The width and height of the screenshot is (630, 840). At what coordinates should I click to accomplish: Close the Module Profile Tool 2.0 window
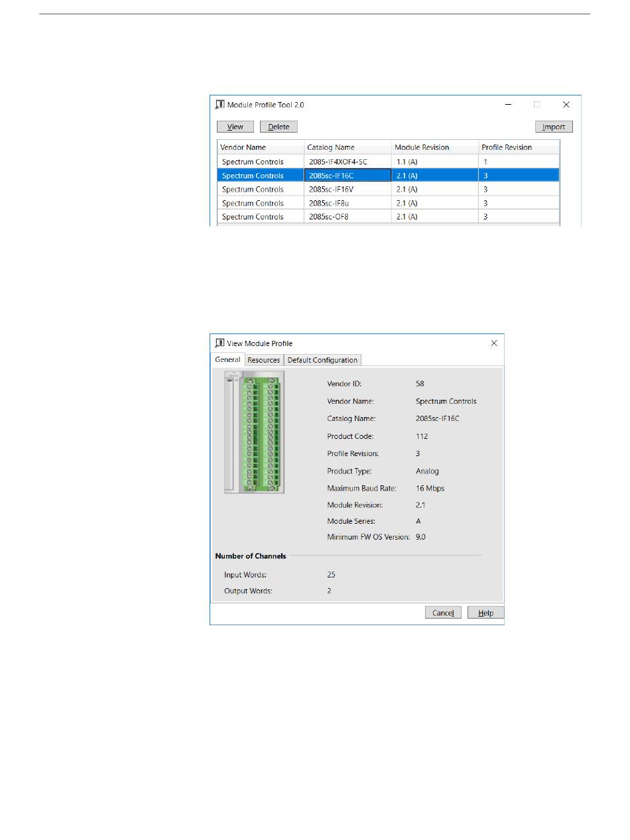pyautogui.click(x=566, y=105)
